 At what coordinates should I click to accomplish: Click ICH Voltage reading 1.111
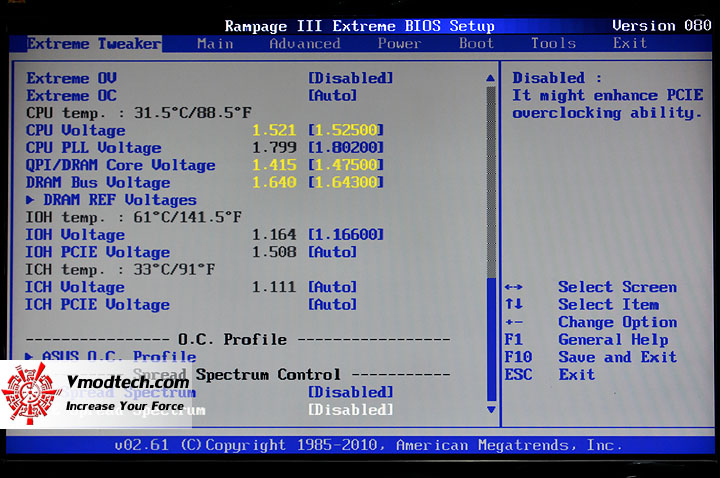tap(274, 287)
